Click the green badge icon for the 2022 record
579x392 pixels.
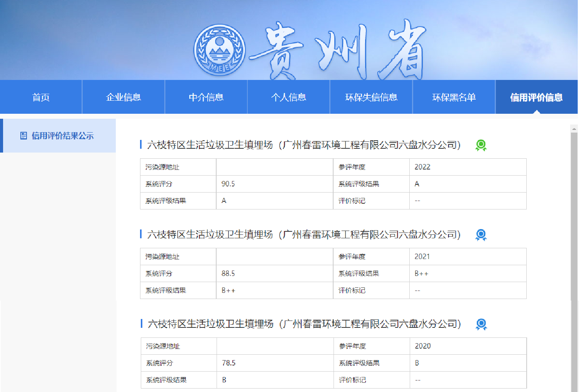point(481,145)
